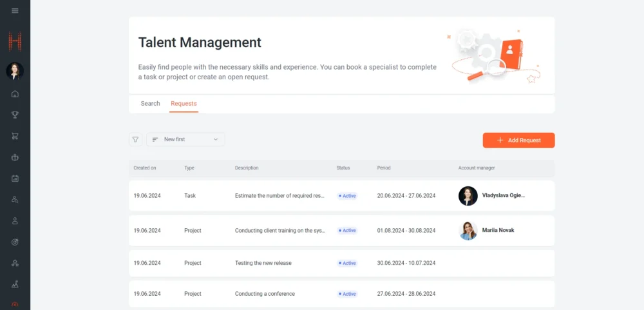The width and height of the screenshot is (644, 310).
Task: Select the Requests tab
Action: pyautogui.click(x=184, y=104)
